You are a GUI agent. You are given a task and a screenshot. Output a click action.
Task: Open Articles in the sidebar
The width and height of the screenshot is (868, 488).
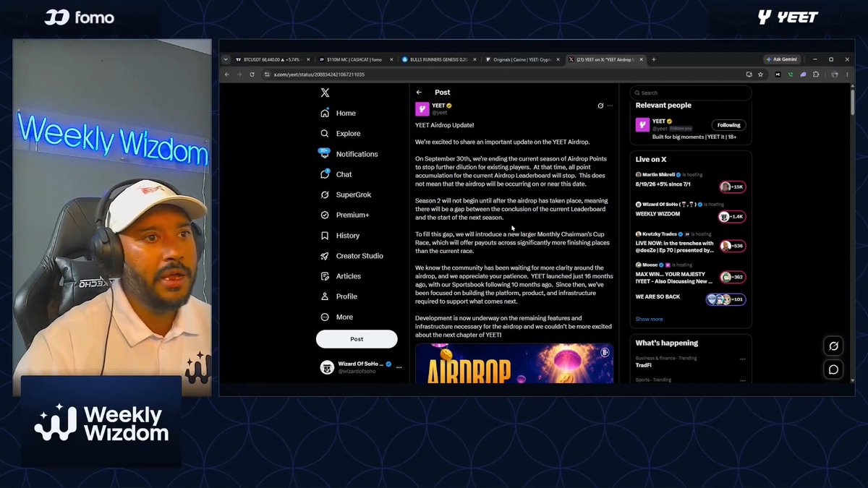coord(340,276)
